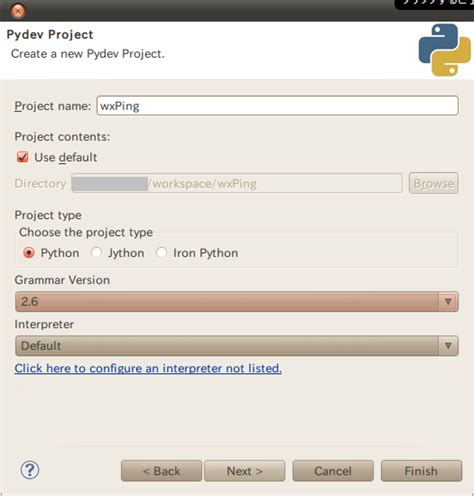Click the Browse directory button
Image resolution: width=474 pixels, height=496 pixels.
tap(434, 183)
